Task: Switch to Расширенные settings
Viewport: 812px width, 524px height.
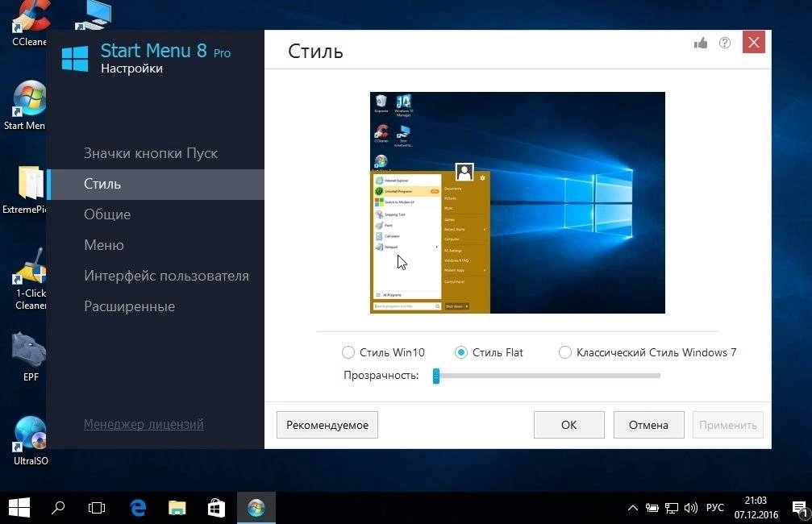Action: pyautogui.click(x=130, y=306)
